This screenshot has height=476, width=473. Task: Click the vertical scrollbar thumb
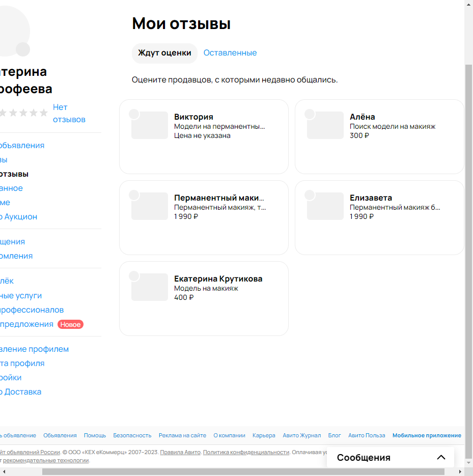coord(468,261)
